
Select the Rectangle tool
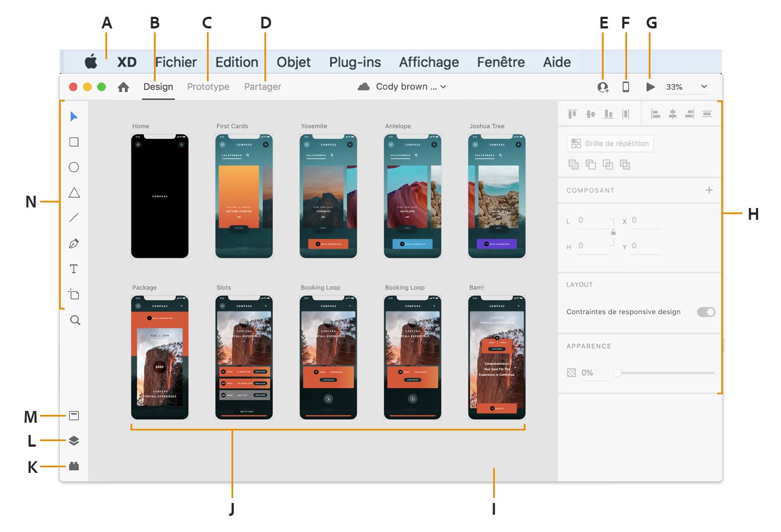pos(74,142)
